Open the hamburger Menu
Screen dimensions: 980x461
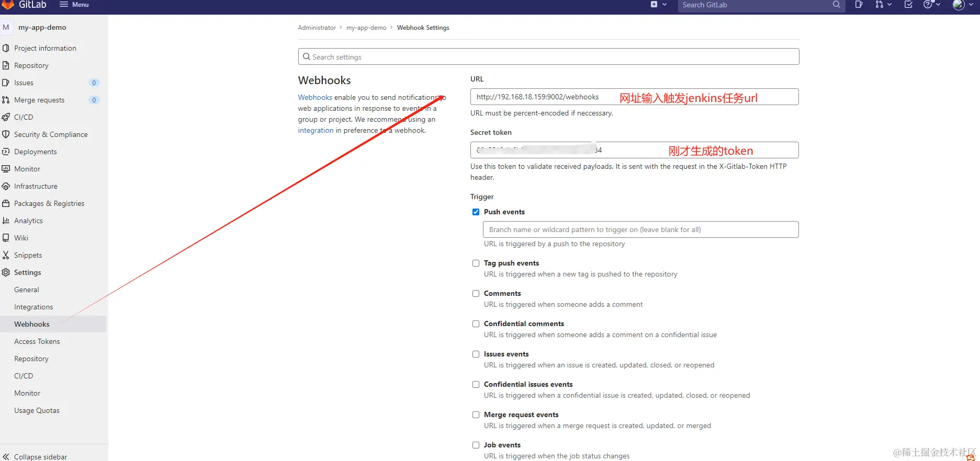[74, 5]
